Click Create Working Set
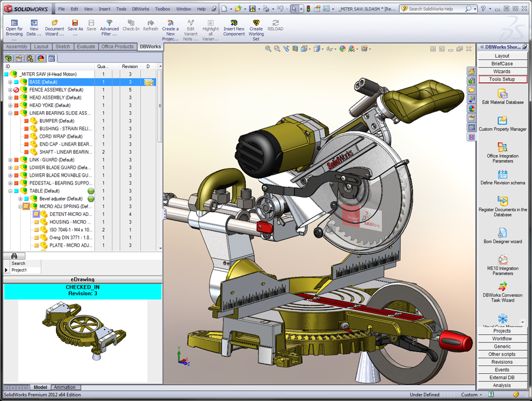The width and height of the screenshot is (532, 401). (256, 30)
